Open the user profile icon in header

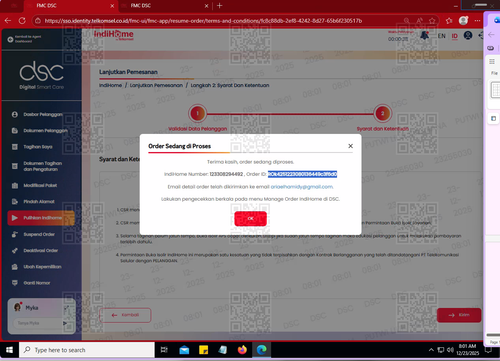pos(468,35)
